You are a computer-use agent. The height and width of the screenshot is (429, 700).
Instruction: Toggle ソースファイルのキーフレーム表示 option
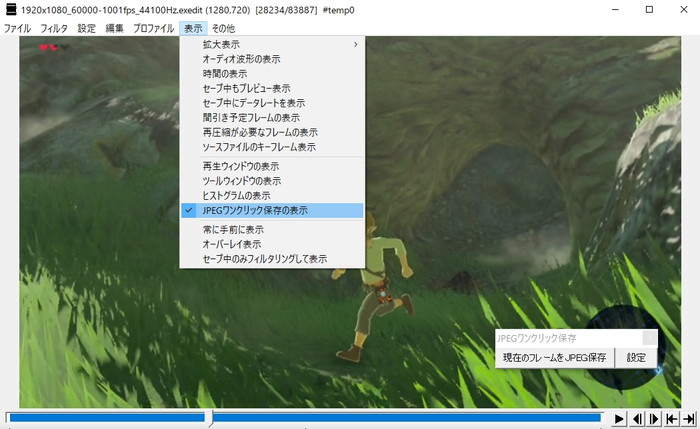point(272,147)
